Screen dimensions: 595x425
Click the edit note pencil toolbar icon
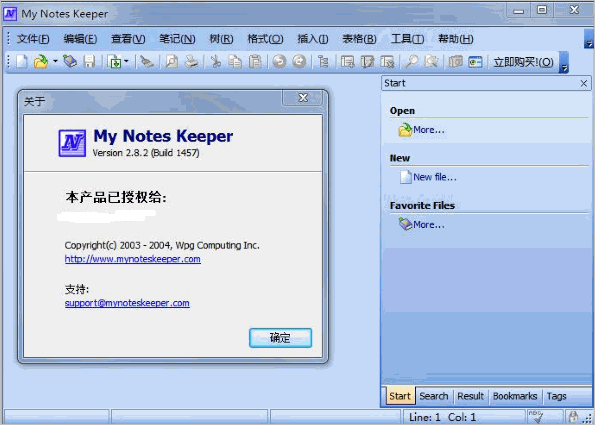click(367, 61)
